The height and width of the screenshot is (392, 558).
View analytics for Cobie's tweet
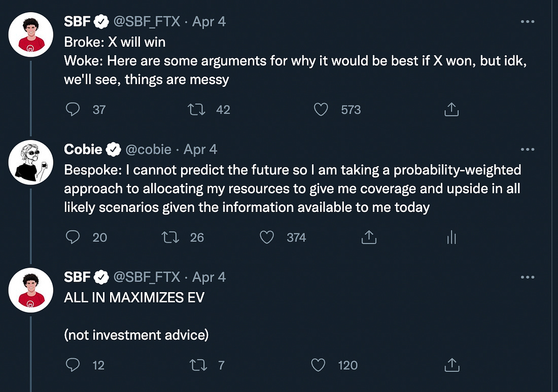pos(451,237)
